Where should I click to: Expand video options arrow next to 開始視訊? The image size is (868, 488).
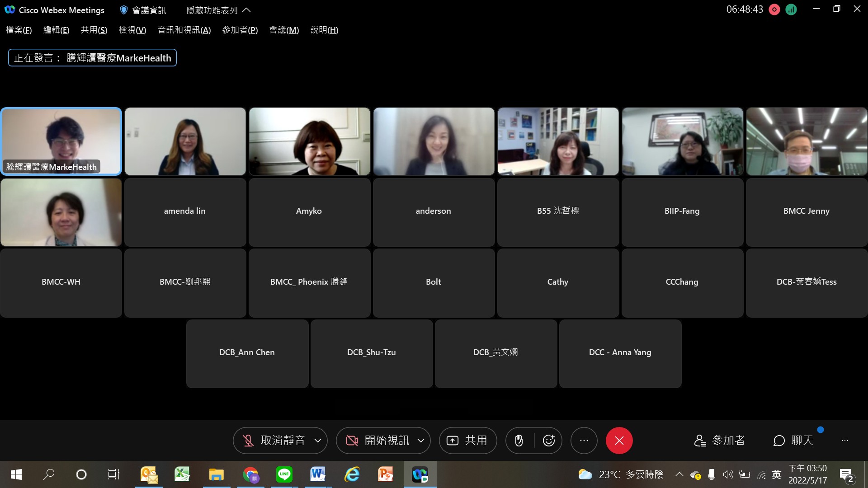point(421,441)
